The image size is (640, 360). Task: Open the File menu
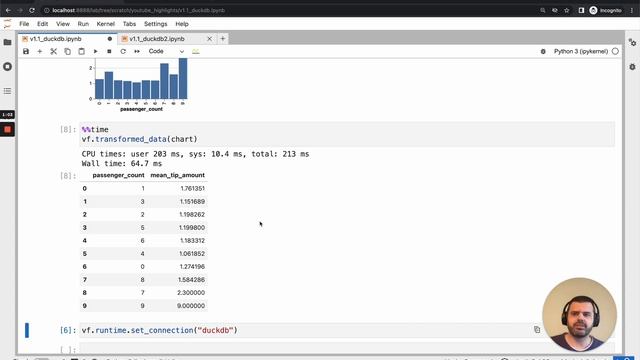click(24, 24)
